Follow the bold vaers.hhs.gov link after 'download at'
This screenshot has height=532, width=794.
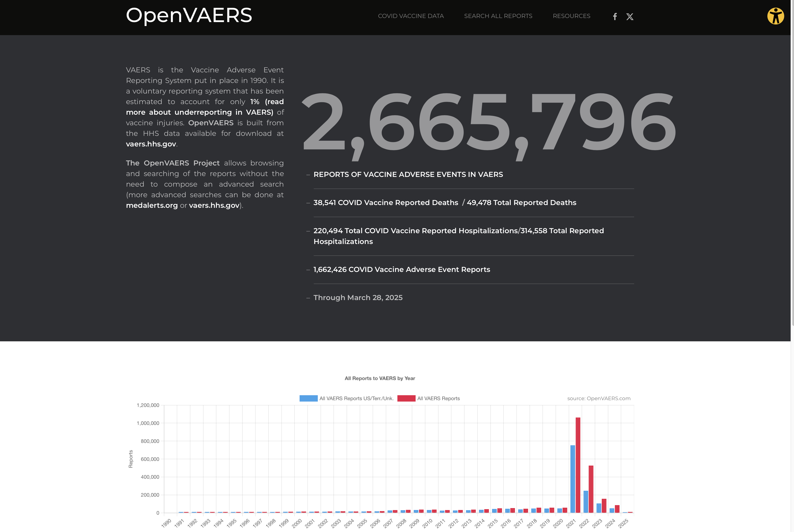pos(151,144)
